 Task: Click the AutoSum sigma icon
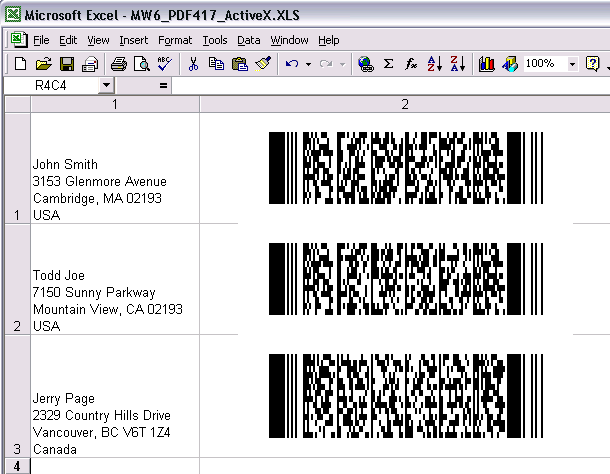tap(389, 64)
